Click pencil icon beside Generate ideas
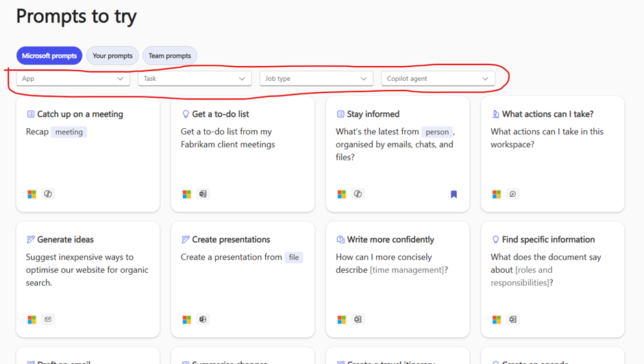Screen dimensions: 644x364 (x=31, y=239)
